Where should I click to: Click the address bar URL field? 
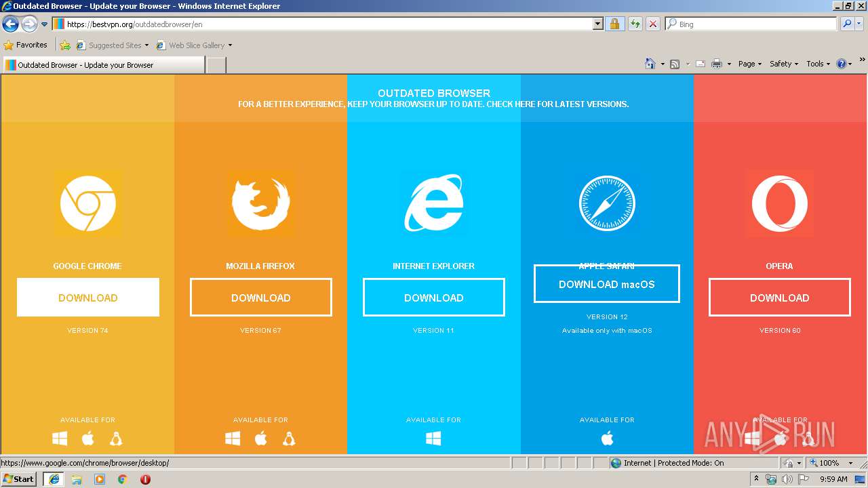coord(328,24)
